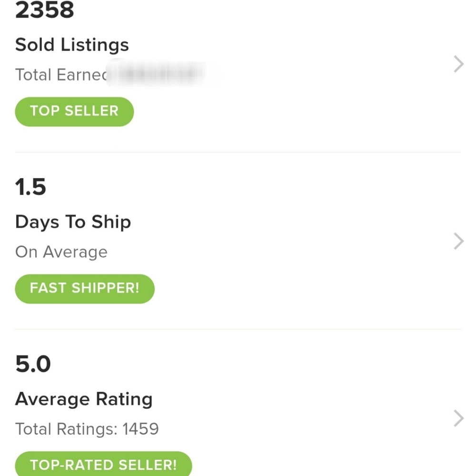Click the Days To Ship heading
This screenshot has height=476, width=476.
tap(73, 222)
